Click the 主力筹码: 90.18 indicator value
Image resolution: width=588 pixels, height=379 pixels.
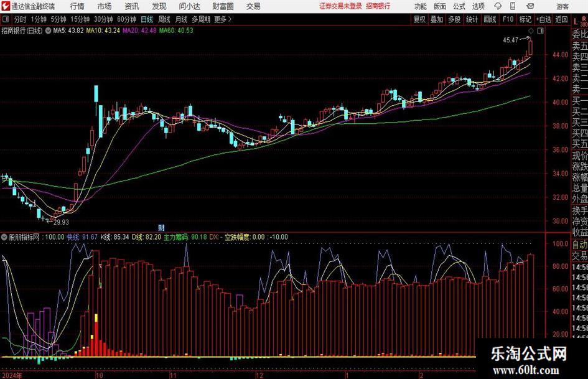185,237
